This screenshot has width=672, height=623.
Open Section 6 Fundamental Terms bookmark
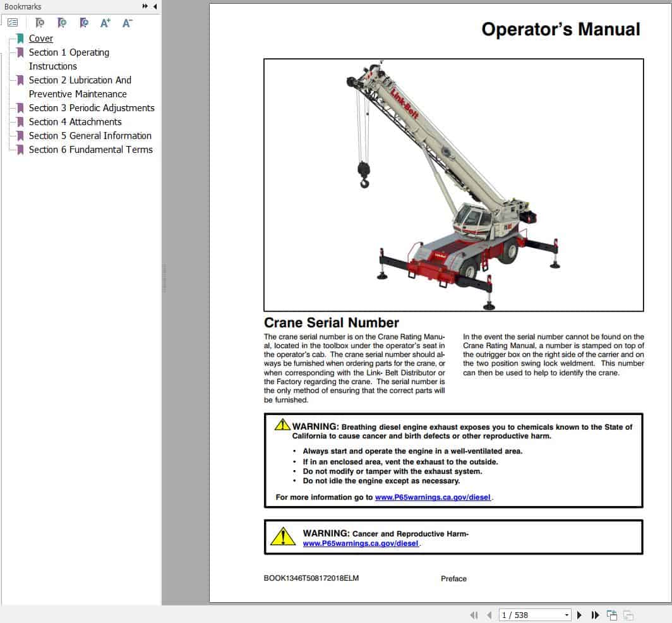(x=90, y=150)
